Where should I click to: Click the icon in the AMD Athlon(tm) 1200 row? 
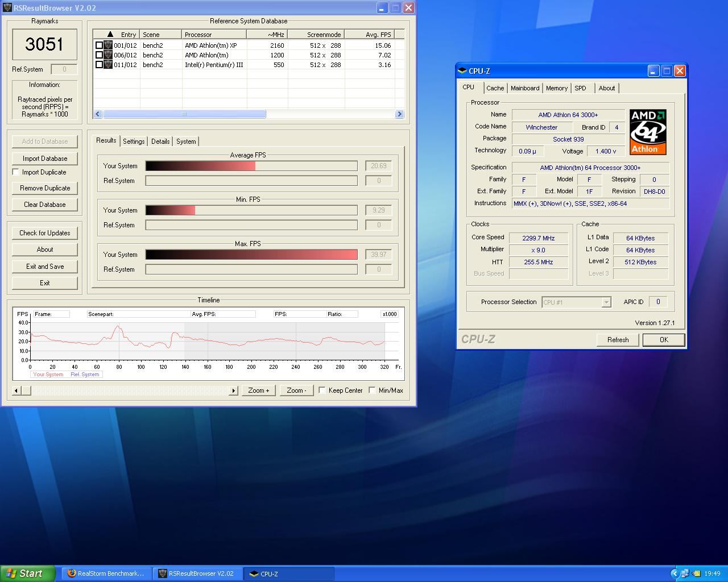pyautogui.click(x=107, y=55)
